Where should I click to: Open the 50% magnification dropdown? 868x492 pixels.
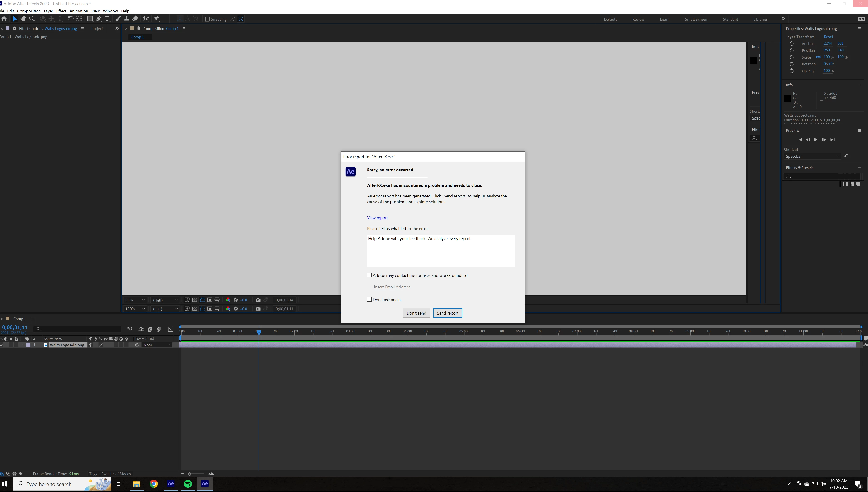pyautogui.click(x=135, y=300)
